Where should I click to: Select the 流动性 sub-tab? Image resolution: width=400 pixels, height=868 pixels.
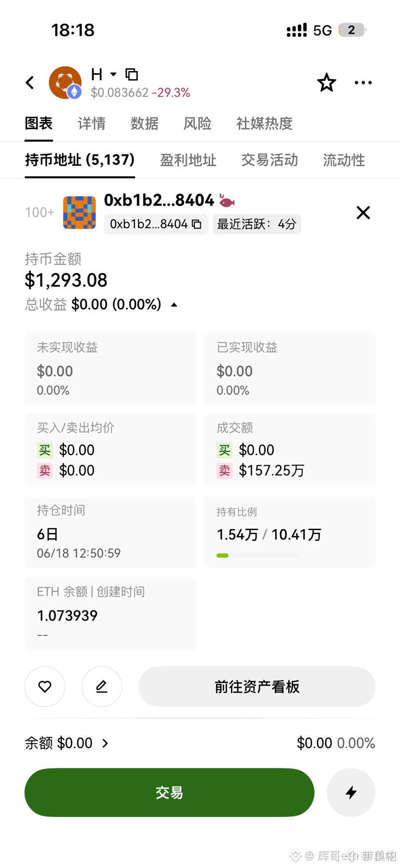[344, 160]
